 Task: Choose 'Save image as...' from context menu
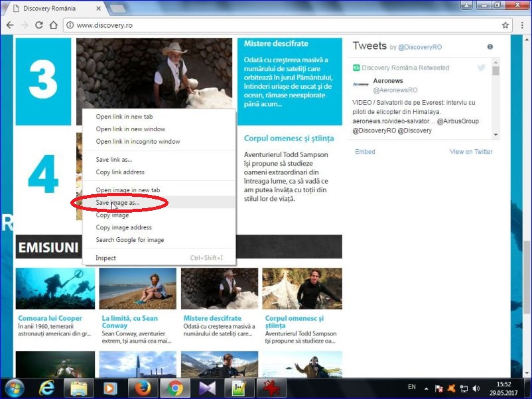tap(117, 202)
